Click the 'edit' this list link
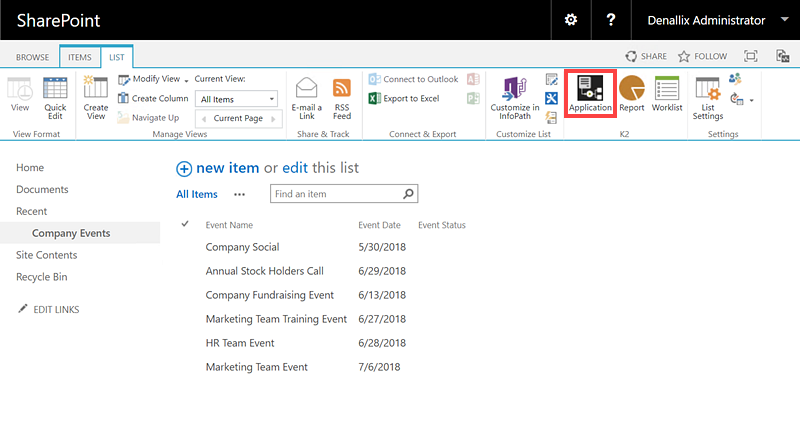This screenshot has height=426, width=800. (x=295, y=168)
